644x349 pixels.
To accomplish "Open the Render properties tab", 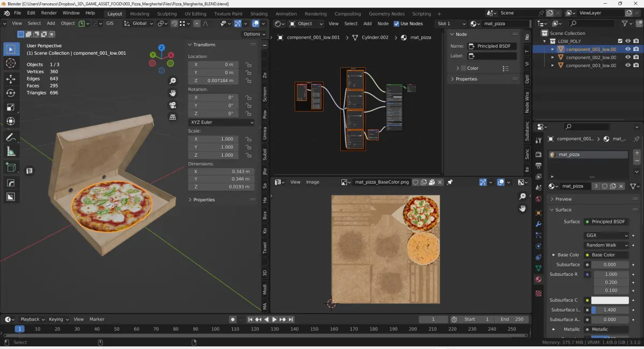I will coord(538,154).
